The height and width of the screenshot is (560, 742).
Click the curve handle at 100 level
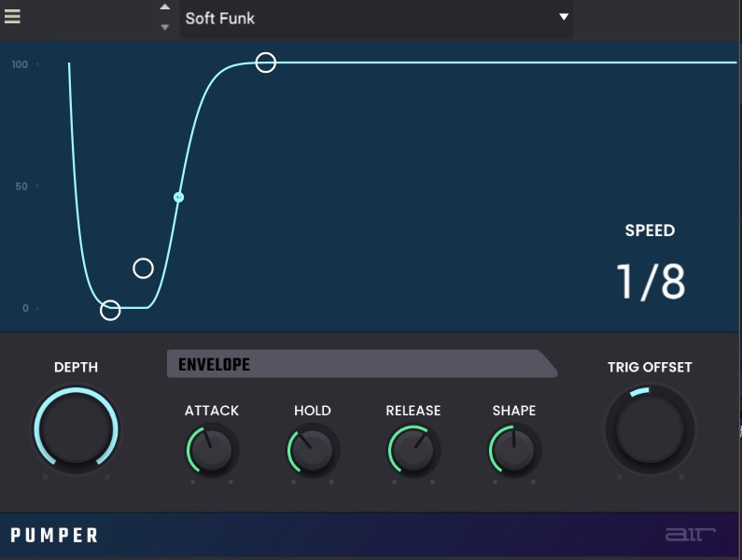266,63
